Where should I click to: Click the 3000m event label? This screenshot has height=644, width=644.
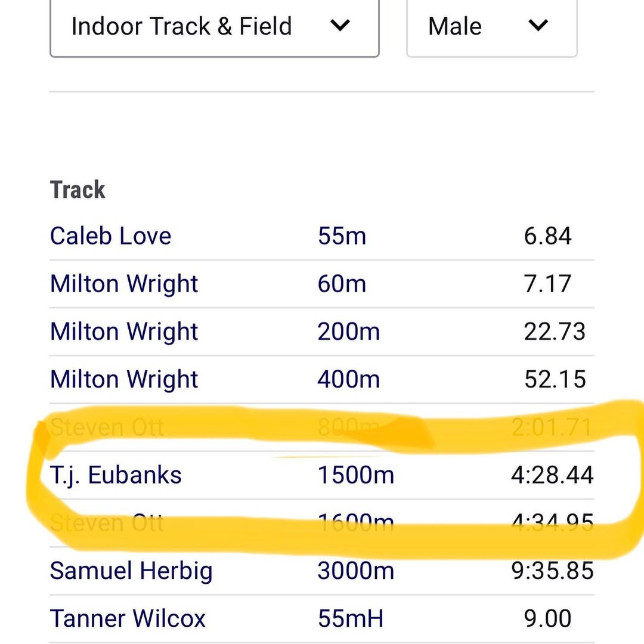[x=355, y=571]
